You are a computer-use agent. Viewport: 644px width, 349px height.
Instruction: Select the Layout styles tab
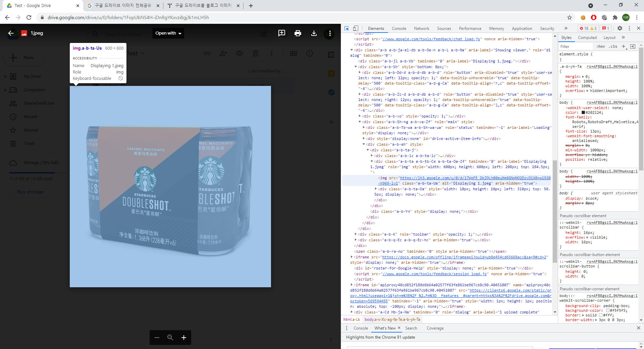pos(609,38)
